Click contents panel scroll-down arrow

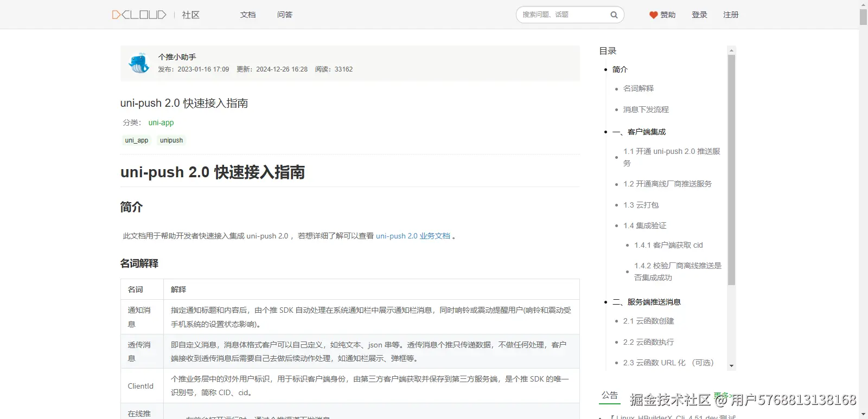pos(731,366)
